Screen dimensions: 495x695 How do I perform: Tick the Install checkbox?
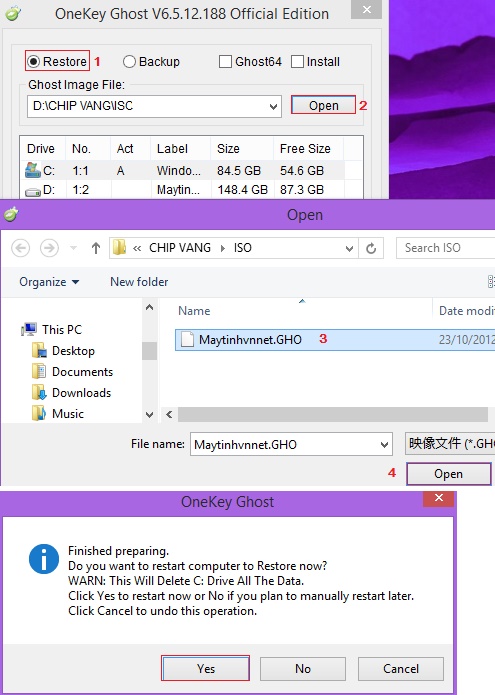(x=297, y=61)
